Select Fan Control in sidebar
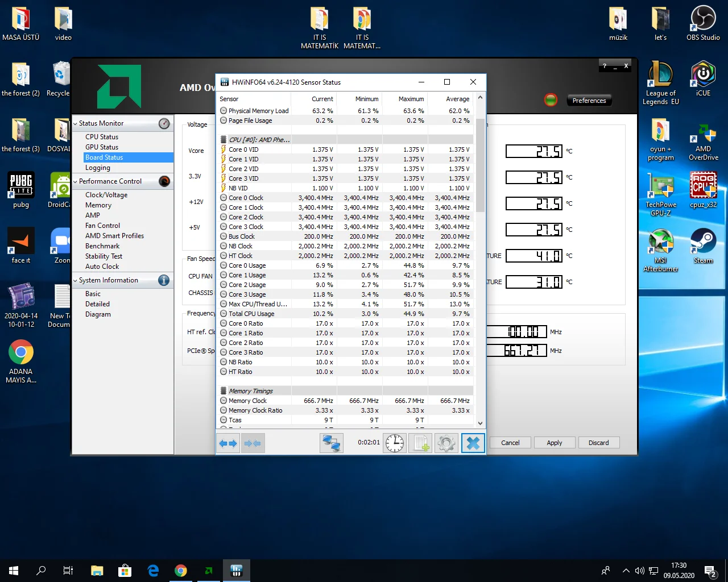Viewport: 728px width, 582px height. point(102,226)
